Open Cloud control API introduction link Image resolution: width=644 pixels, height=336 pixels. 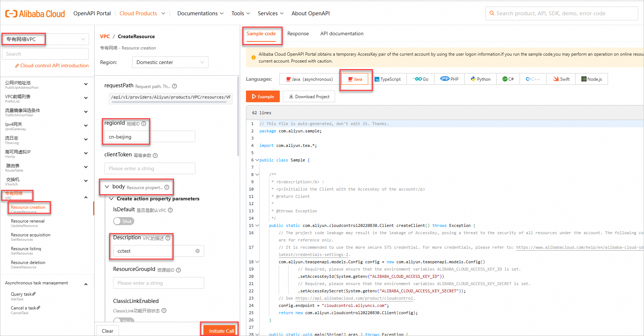(52, 66)
